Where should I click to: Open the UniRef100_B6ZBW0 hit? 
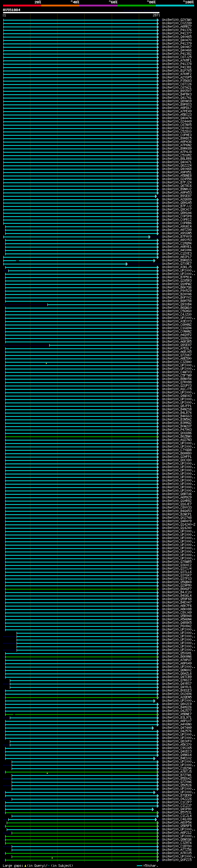click(177, 436)
